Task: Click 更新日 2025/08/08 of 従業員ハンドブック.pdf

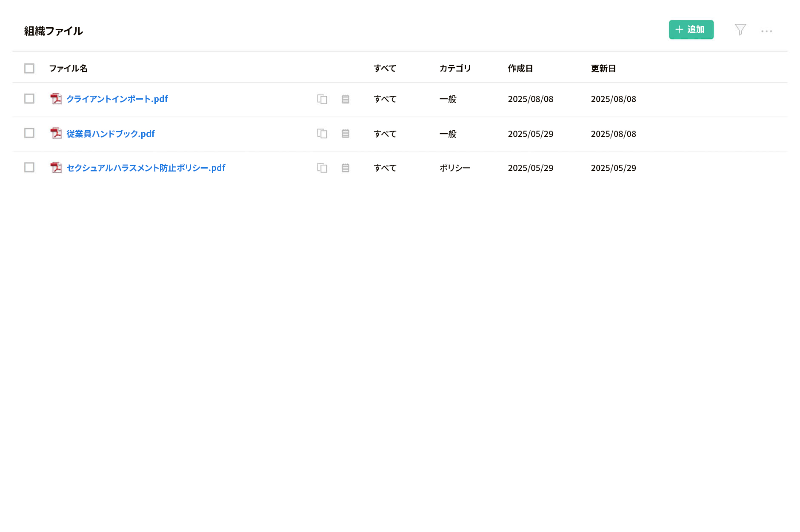Action: (x=614, y=134)
